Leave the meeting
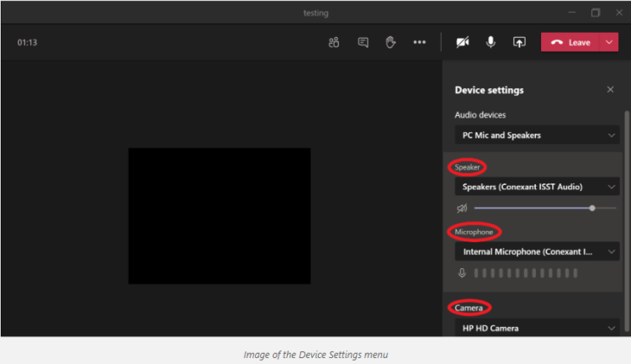 [570, 43]
